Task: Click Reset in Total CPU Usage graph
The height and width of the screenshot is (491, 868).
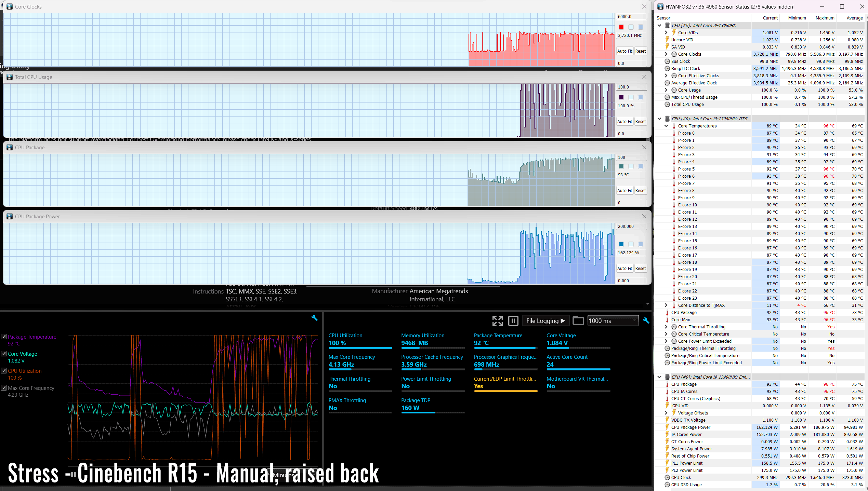Action: point(641,122)
